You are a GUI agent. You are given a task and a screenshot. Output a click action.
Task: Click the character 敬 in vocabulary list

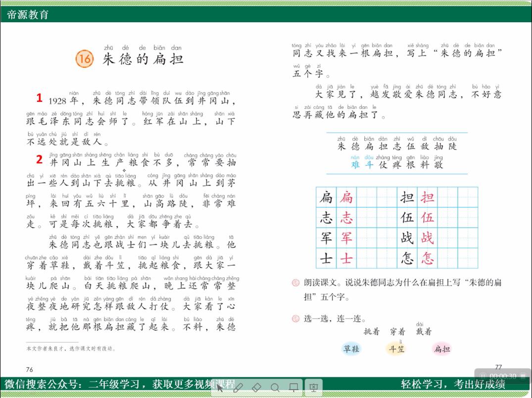click(x=438, y=165)
